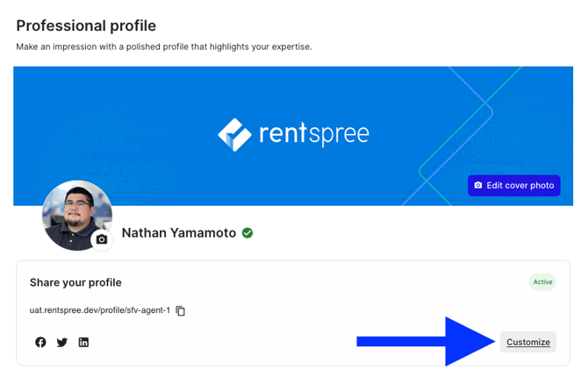Click the Edit cover photo button
The image size is (588, 376).
514,186
